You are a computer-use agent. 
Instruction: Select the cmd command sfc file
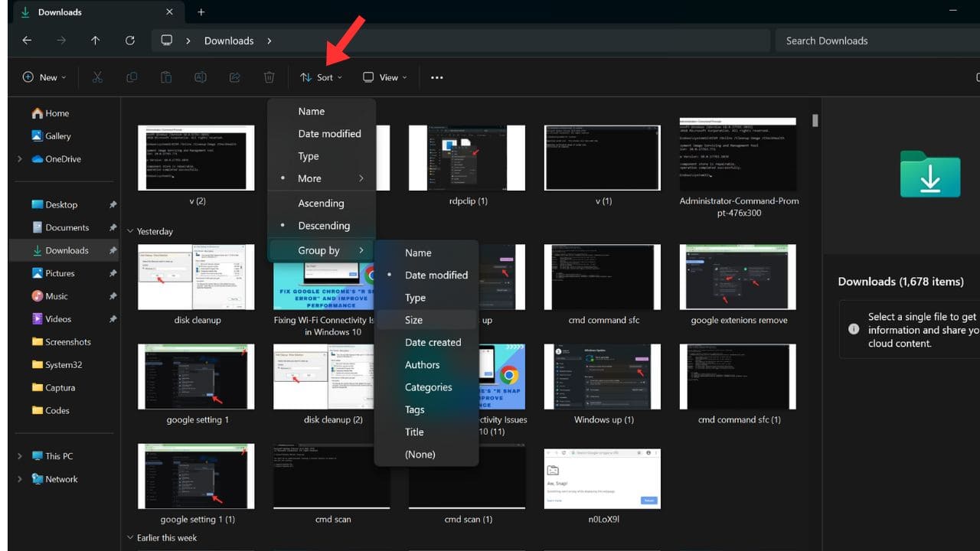point(603,285)
